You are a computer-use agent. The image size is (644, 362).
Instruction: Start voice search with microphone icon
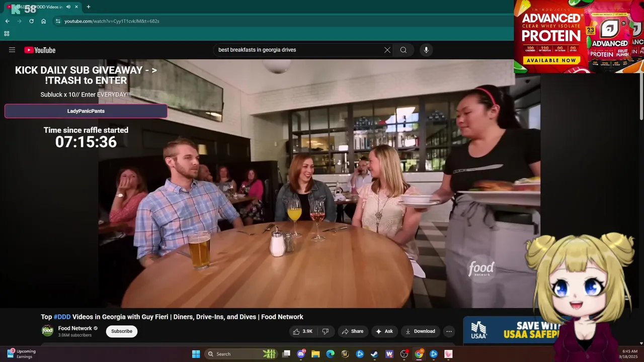tap(426, 50)
